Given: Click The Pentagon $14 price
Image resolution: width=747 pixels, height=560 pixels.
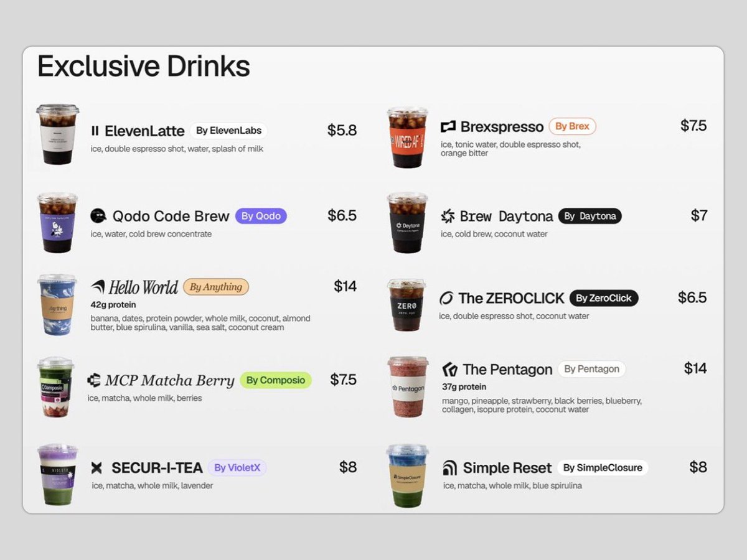Looking at the screenshot, I should click(695, 368).
